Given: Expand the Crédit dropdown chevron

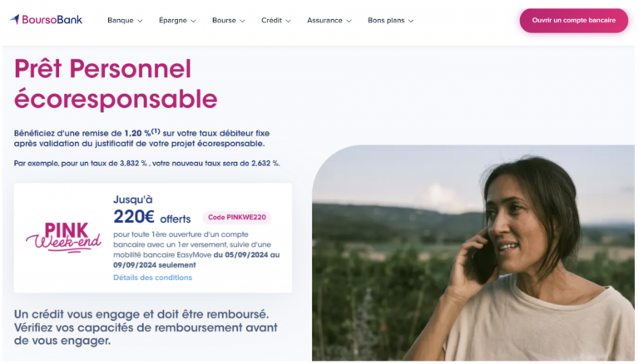Looking at the screenshot, I should tap(288, 21).
